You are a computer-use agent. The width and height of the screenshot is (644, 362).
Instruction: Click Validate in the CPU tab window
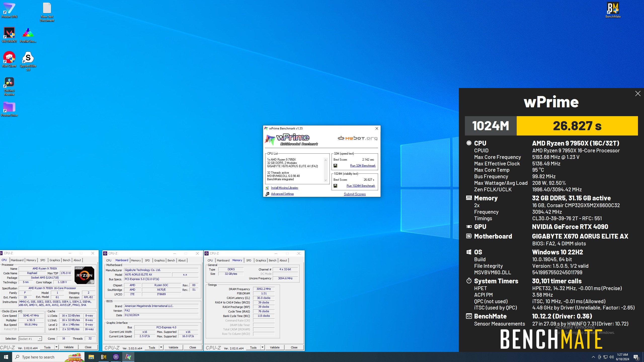[x=69, y=347]
